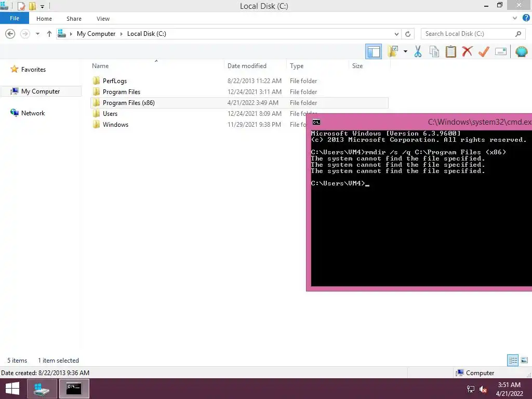This screenshot has height=399, width=532.
Task: Click the drive icon in title bar
Action: click(4, 5)
